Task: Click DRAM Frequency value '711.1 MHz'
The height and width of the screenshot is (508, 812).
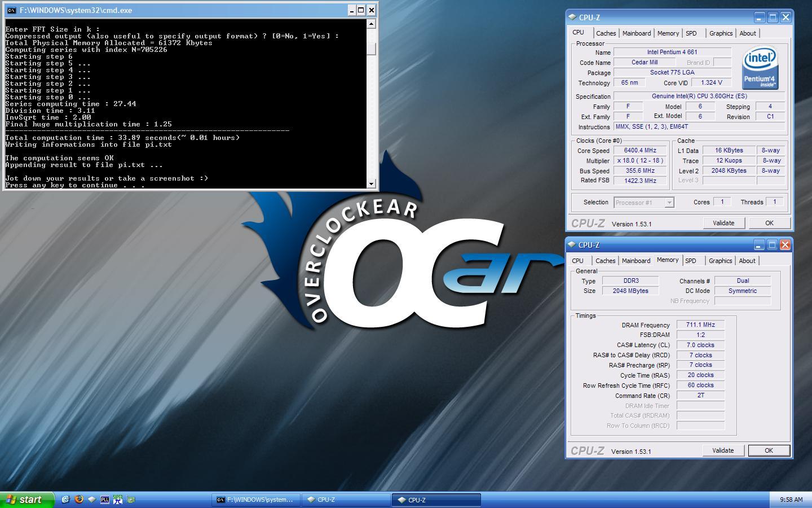Action: (x=700, y=325)
